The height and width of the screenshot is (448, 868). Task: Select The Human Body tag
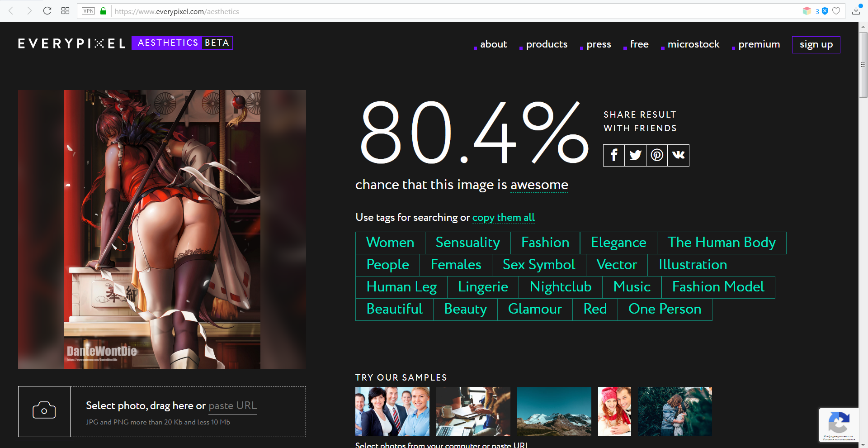coord(722,243)
